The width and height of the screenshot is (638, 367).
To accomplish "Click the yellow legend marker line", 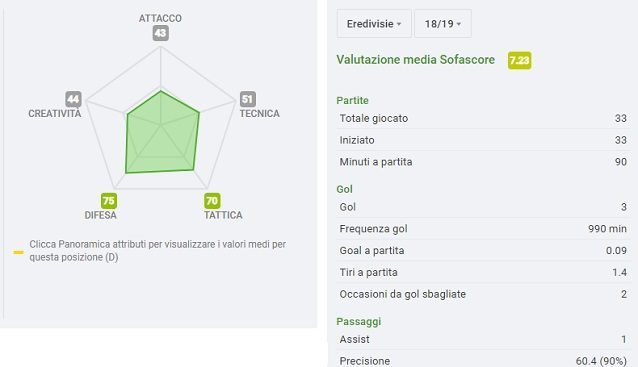I will click(18, 252).
